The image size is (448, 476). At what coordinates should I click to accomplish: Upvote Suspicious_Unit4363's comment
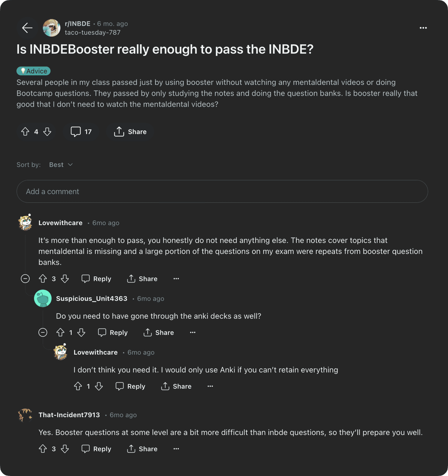60,332
